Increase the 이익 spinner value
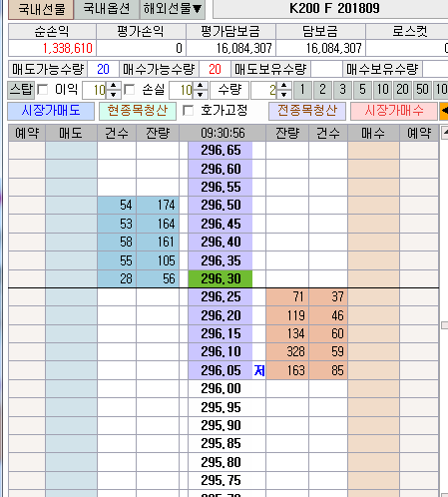Image resolution: width=448 pixels, height=497 pixels. (114, 86)
